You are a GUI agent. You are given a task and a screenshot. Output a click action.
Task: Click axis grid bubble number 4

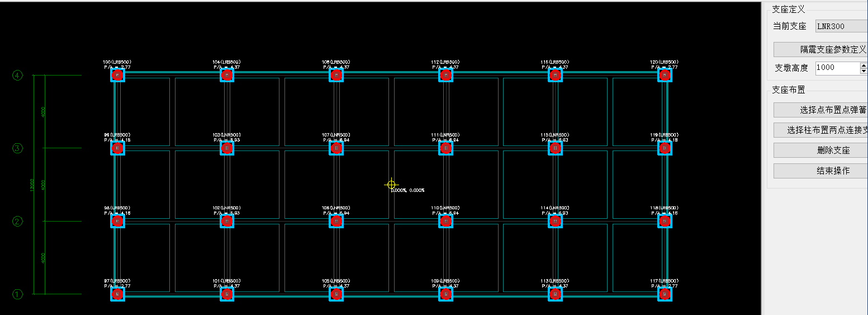coord(17,76)
